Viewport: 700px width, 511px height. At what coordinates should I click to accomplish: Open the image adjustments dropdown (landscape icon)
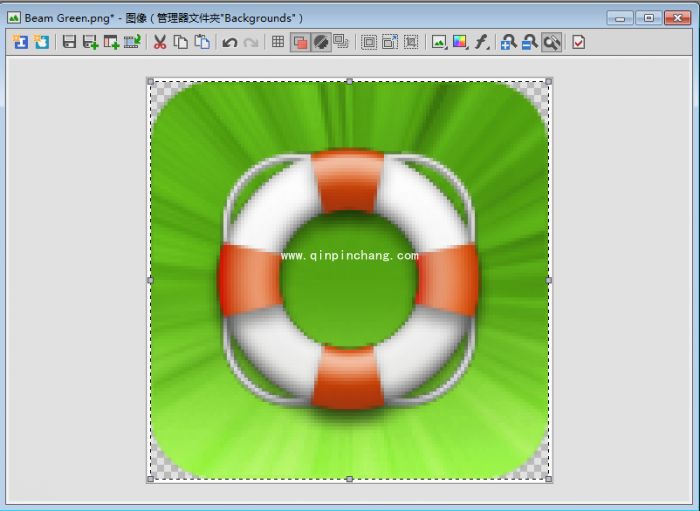click(439, 42)
